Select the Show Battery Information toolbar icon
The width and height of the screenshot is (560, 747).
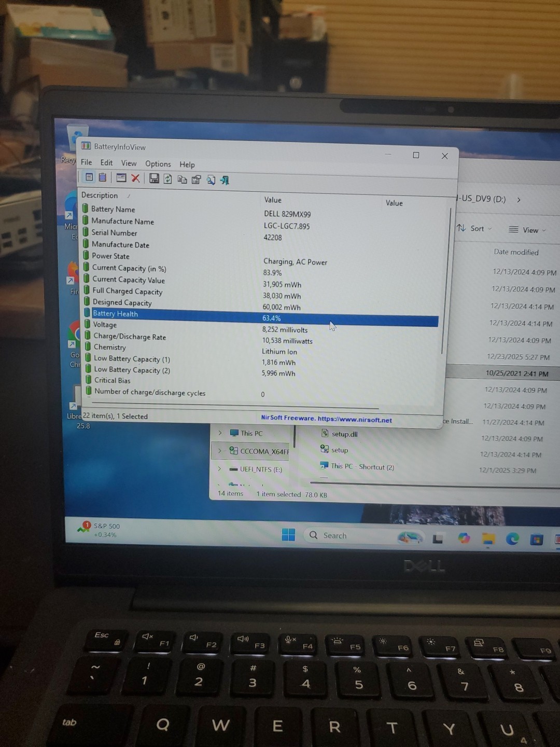[89, 177]
